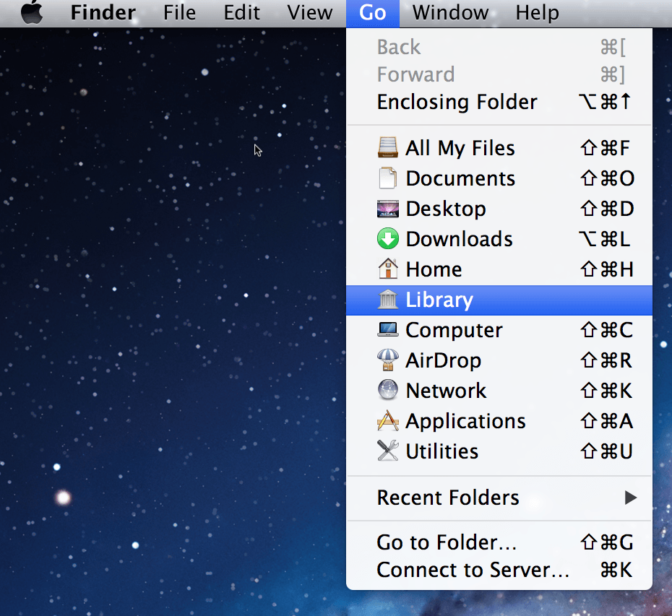Click the Utilities wrench and screwdriver icon
672x616 pixels.
pos(388,451)
